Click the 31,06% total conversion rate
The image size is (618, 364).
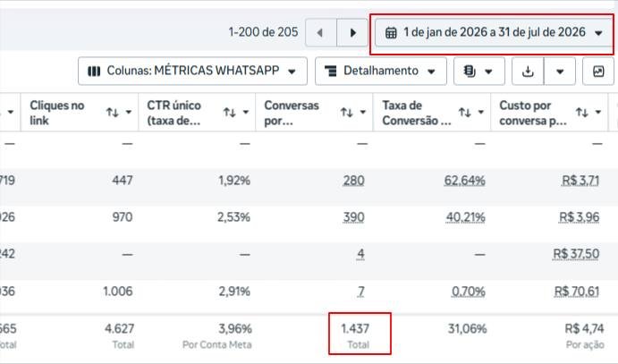point(467,329)
